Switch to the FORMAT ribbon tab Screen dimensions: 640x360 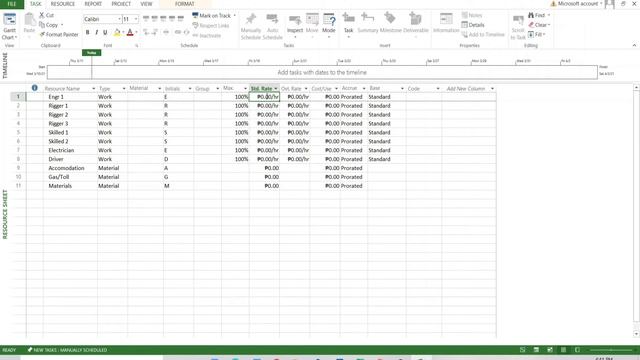tap(184, 4)
